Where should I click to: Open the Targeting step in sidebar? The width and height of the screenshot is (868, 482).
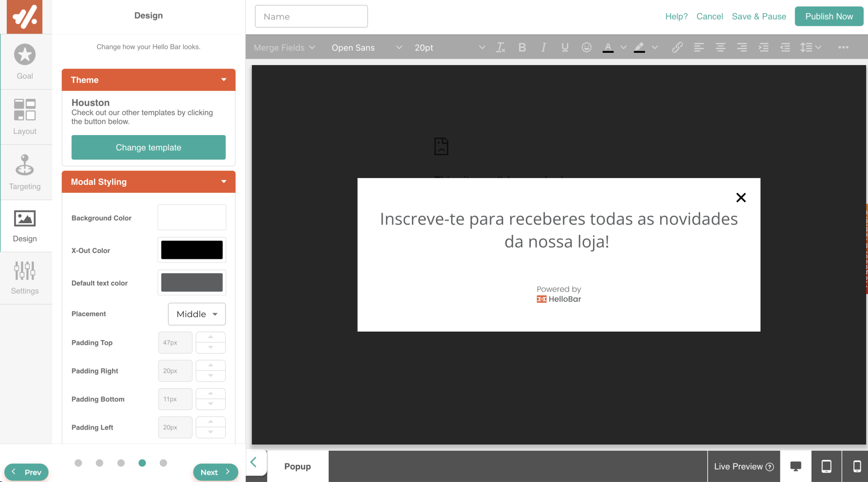click(25, 172)
